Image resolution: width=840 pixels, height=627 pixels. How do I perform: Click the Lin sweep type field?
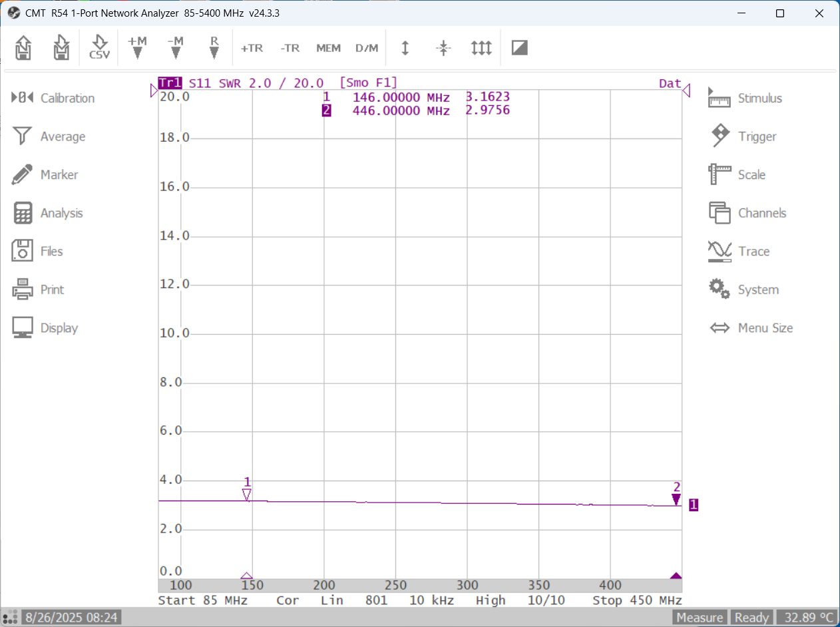pos(331,600)
